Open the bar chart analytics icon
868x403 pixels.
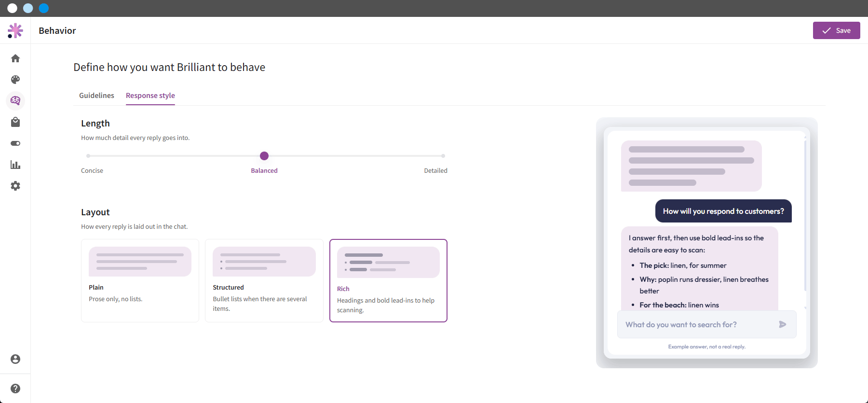[15, 165]
